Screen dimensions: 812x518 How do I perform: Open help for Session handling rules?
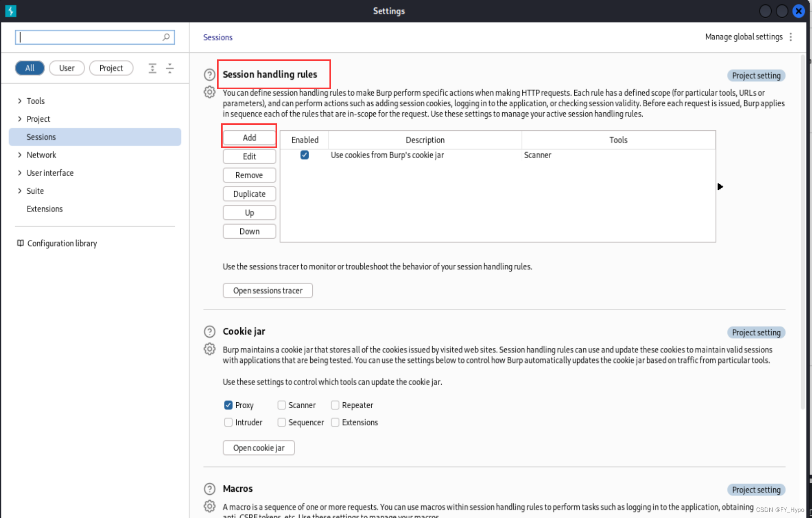(x=210, y=75)
